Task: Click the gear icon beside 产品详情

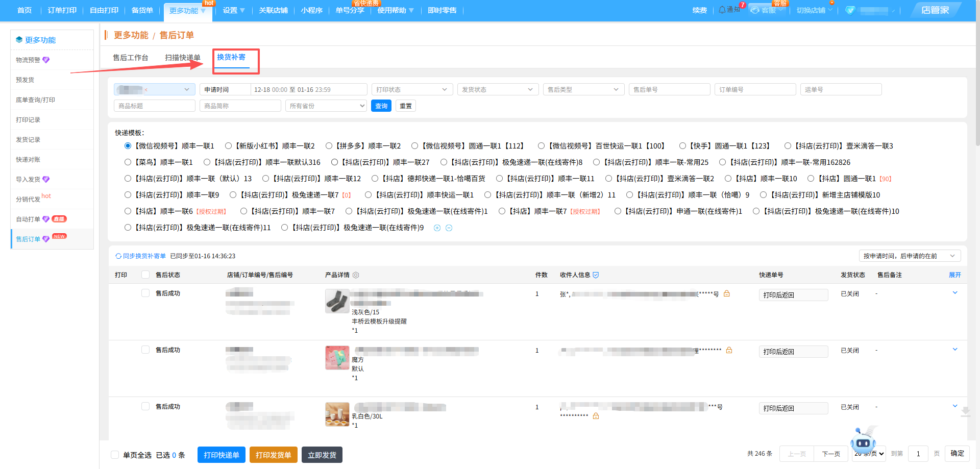Action: (x=356, y=275)
